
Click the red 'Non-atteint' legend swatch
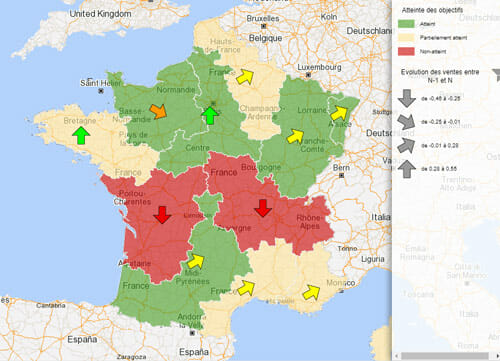pos(406,51)
